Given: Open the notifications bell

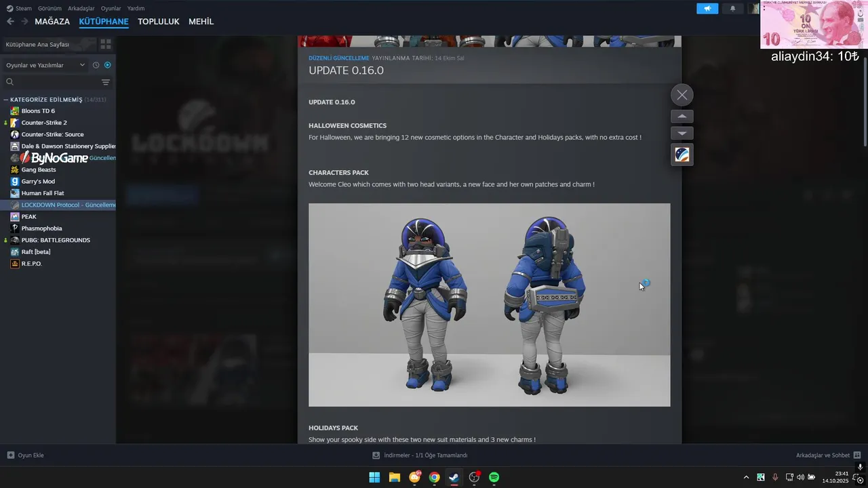Looking at the screenshot, I should [x=732, y=9].
